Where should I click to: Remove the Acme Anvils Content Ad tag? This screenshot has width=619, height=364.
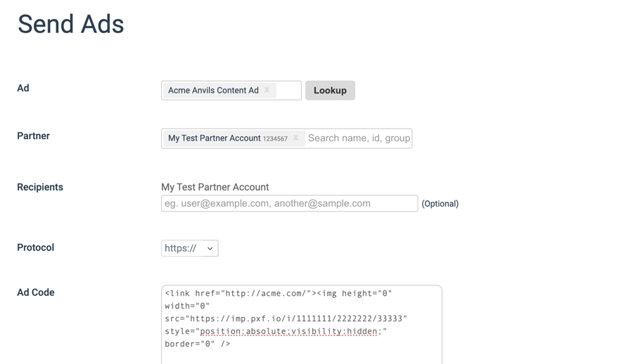click(x=267, y=90)
